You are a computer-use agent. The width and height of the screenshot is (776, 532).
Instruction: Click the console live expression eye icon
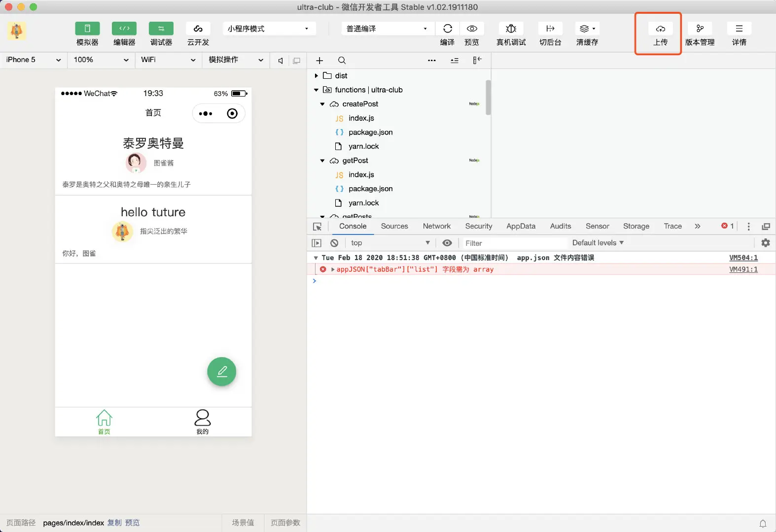[447, 243]
